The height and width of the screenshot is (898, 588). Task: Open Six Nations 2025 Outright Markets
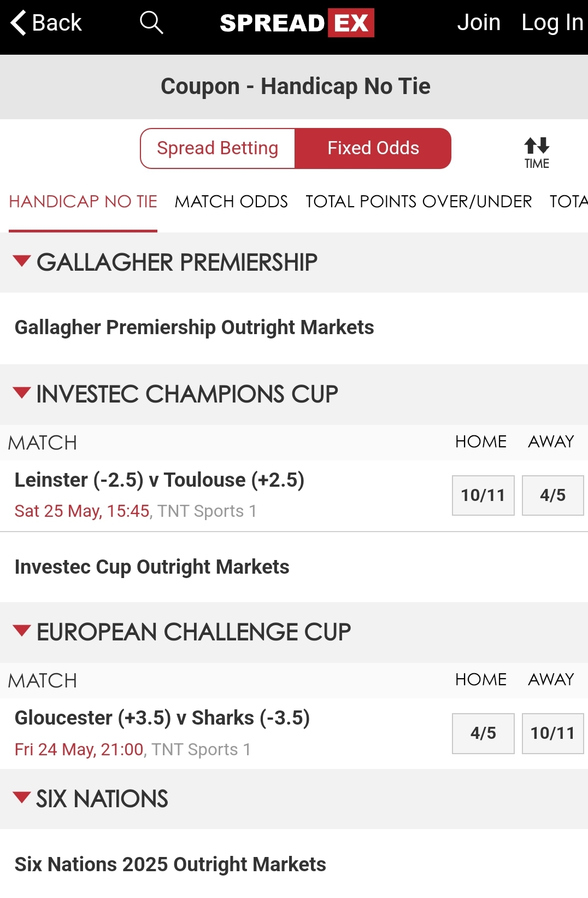(x=170, y=865)
